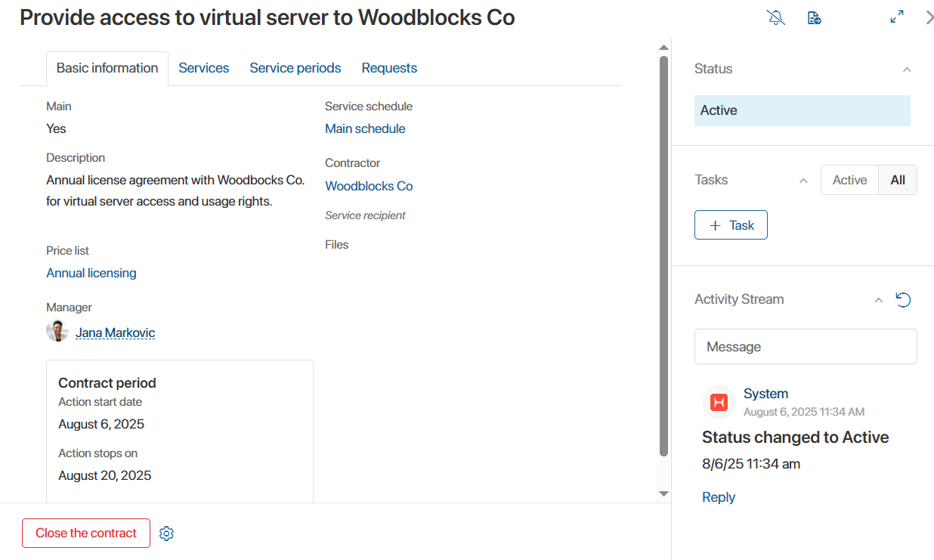The image size is (934, 560).
Task: Refresh the Activity Stream
Action: (903, 300)
